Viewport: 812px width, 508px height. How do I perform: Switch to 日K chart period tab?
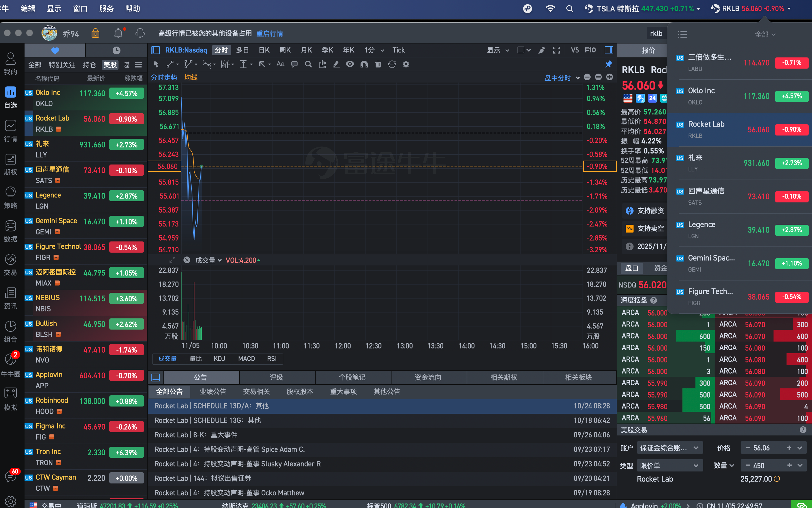(264, 50)
